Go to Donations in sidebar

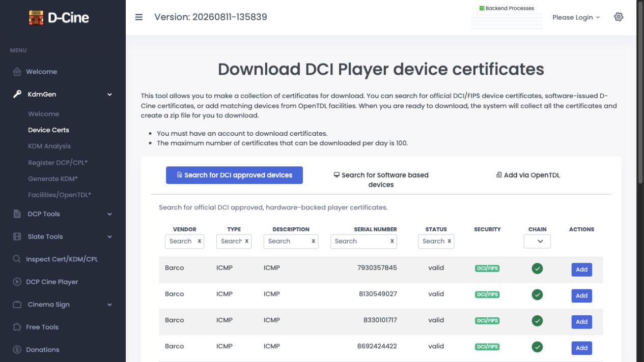[x=43, y=350]
